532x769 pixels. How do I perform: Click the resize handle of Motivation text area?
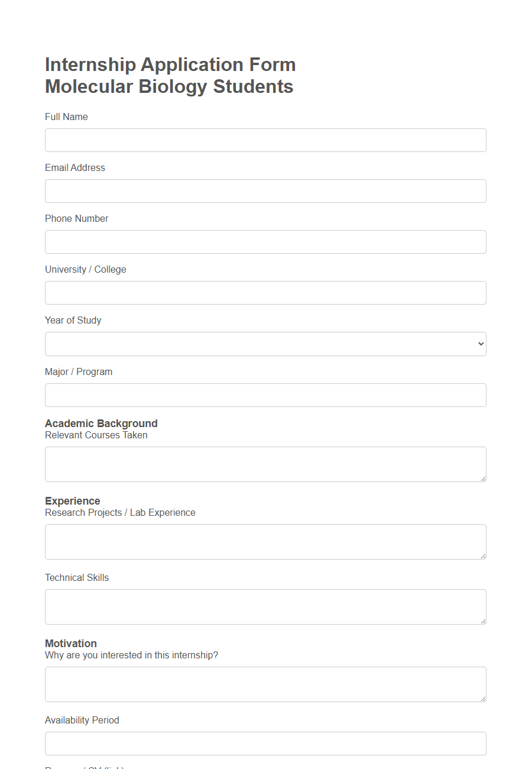click(x=483, y=699)
